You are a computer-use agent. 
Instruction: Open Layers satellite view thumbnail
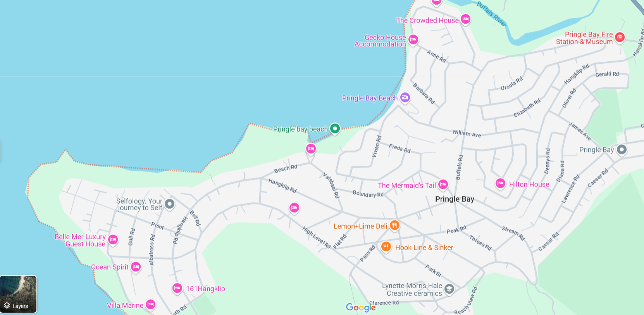coord(19,294)
